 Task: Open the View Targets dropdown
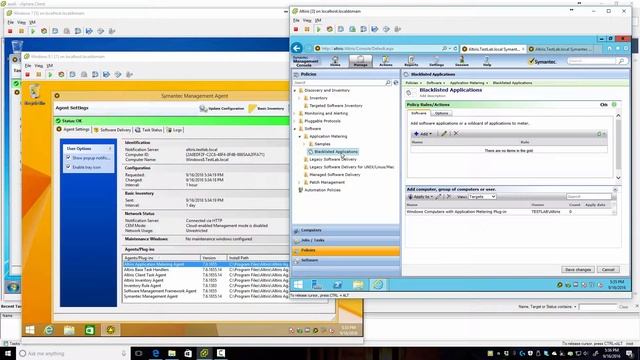(x=482, y=197)
